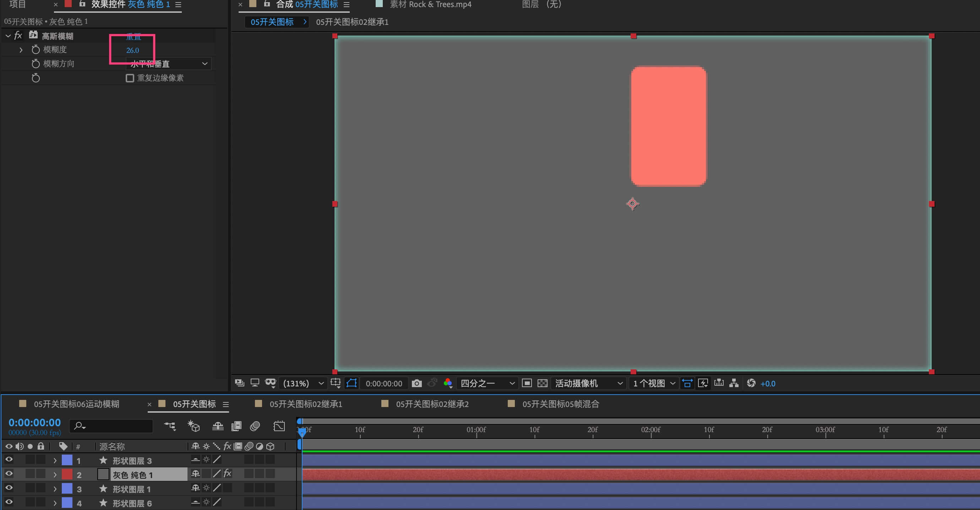The height and width of the screenshot is (510, 980).
Task: Enable 重复边缘像素 checkbox
Action: [130, 78]
